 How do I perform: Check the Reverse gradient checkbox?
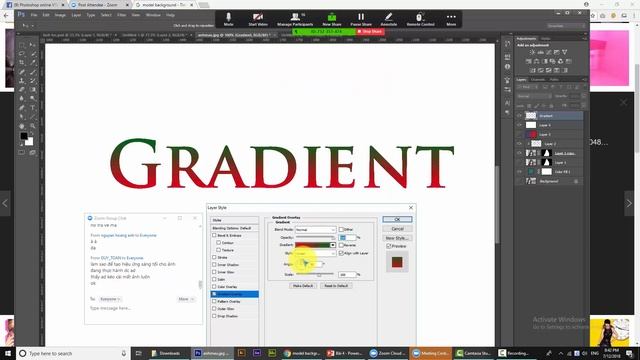tap(341, 245)
